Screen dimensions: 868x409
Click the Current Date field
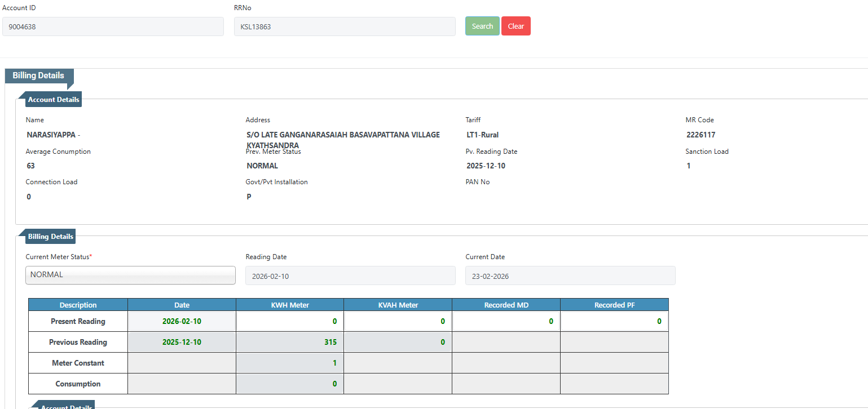coord(570,276)
